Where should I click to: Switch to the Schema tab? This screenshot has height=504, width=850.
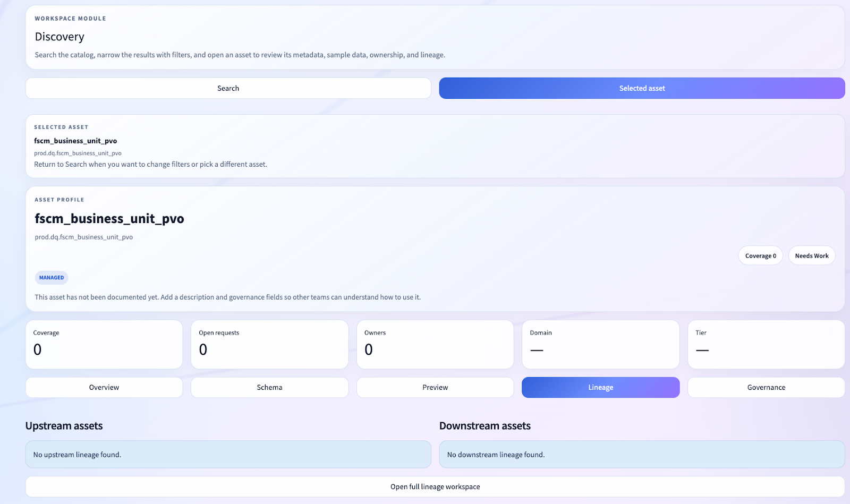[x=269, y=388]
